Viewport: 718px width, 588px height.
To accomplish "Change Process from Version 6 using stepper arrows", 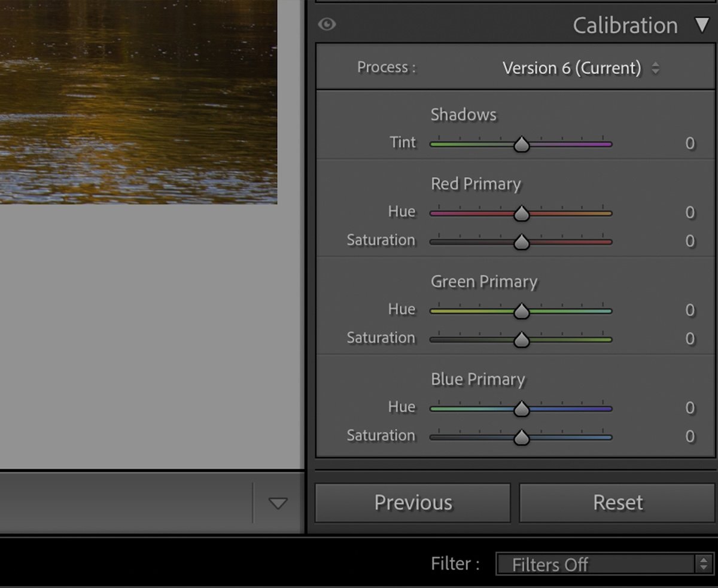I will point(655,68).
